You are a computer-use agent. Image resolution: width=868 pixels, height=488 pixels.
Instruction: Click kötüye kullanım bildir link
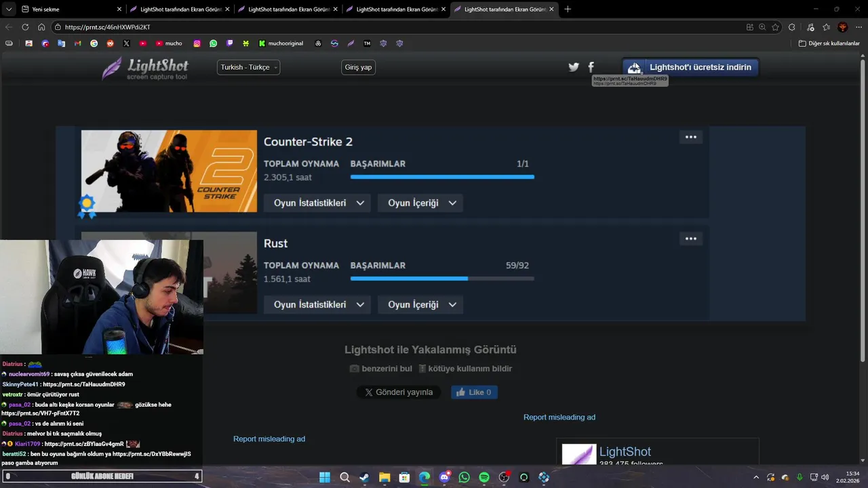point(465,369)
